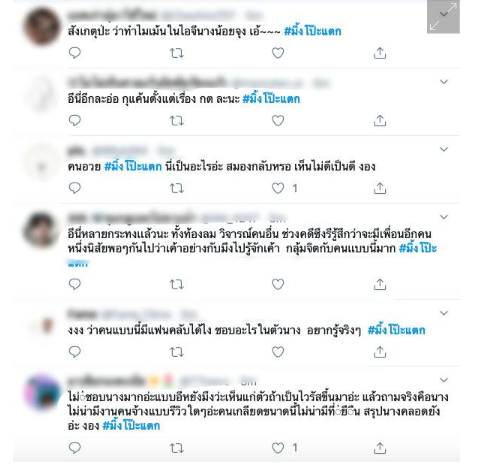Retweet the first tweet about #มึงโป๊ะแตก
Screen dimensions: 489x465
177,53
